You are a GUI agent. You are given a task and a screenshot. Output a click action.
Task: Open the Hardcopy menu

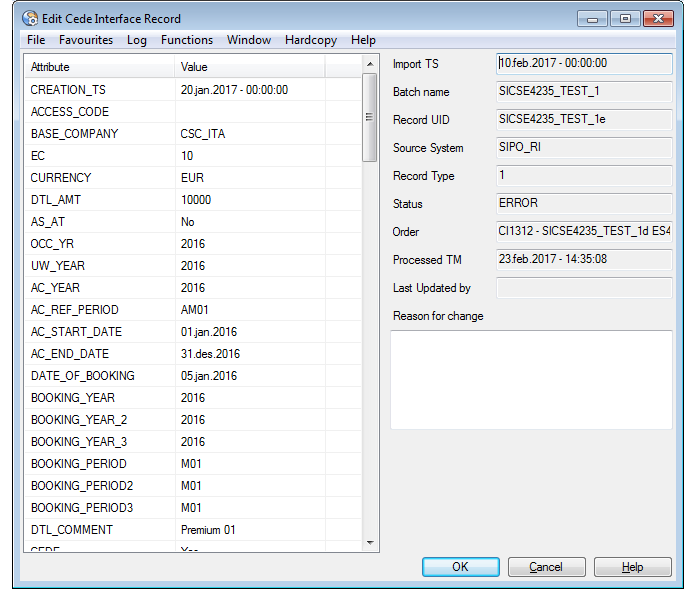[x=311, y=40]
